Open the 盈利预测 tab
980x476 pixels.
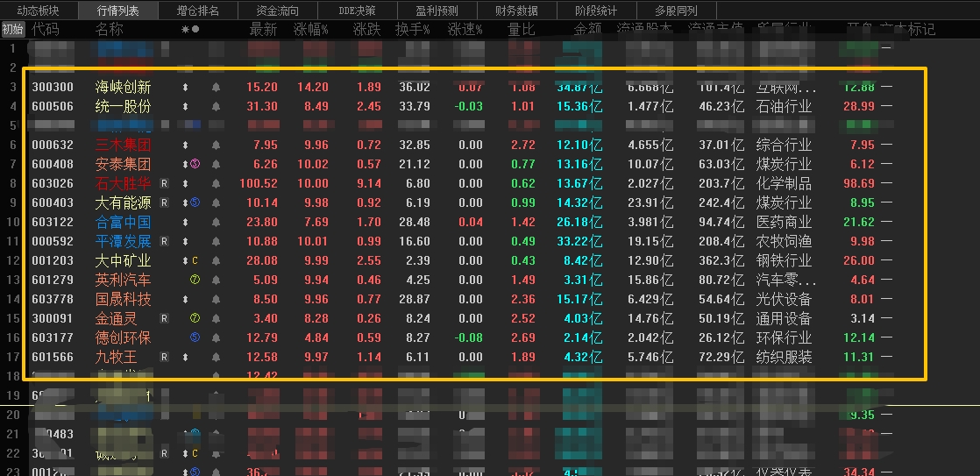click(x=437, y=11)
